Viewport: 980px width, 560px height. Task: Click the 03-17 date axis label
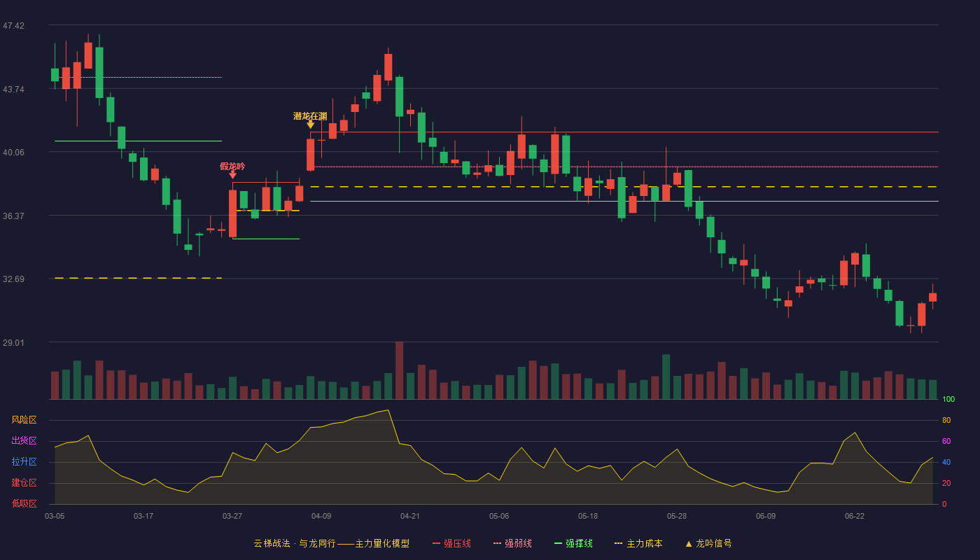tap(143, 516)
